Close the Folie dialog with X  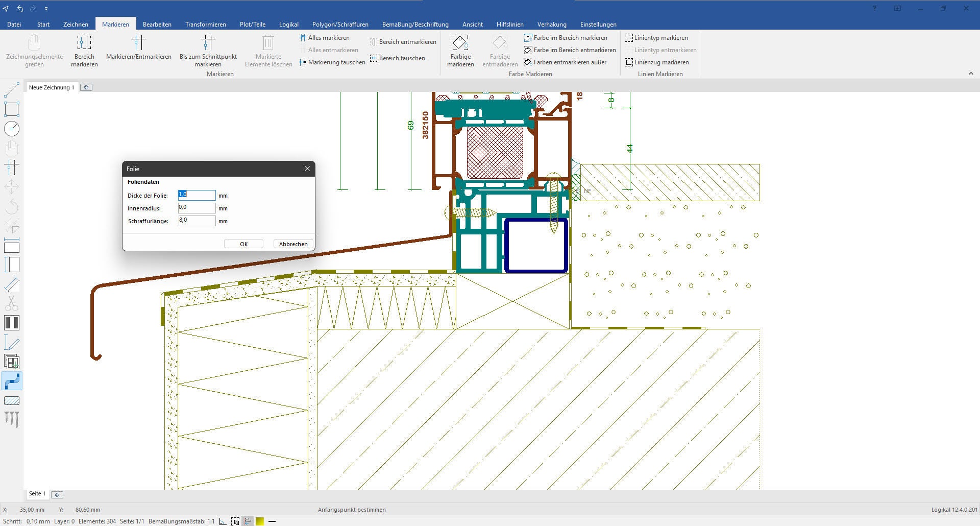click(x=307, y=169)
